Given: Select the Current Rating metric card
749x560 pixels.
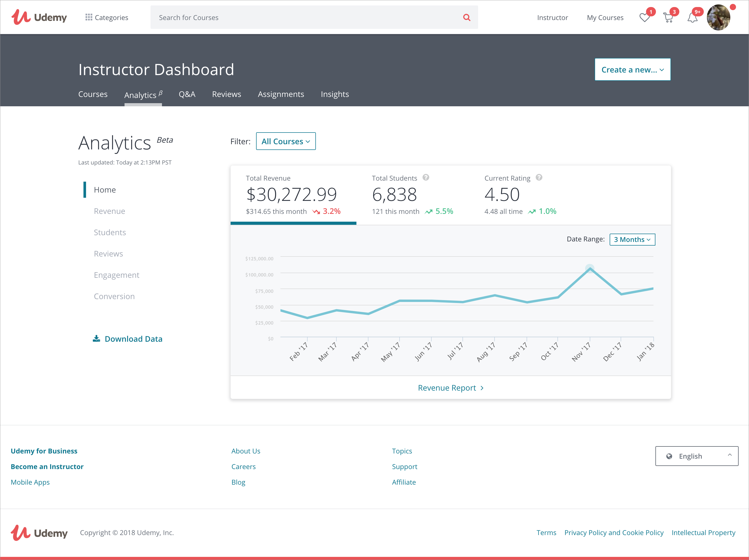Looking at the screenshot, I should click(x=520, y=195).
